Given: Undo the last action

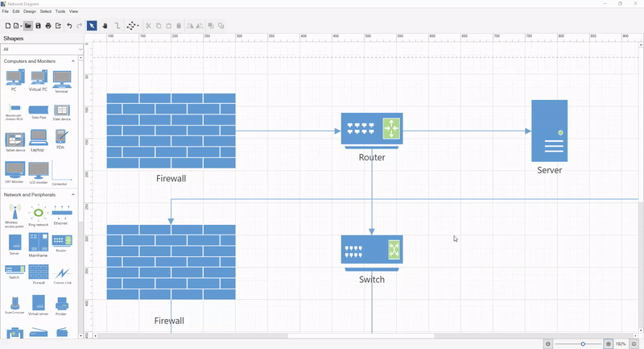Looking at the screenshot, I should 69,26.
